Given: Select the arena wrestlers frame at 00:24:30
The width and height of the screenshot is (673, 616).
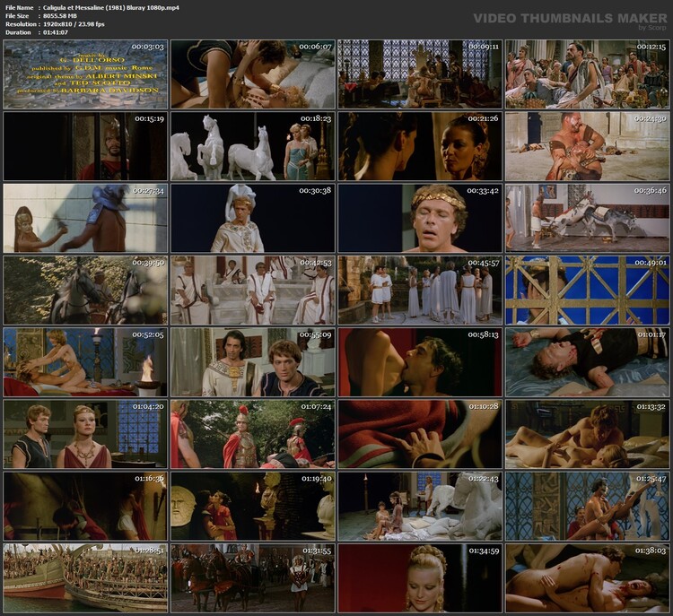Looking at the screenshot, I should pyautogui.click(x=587, y=146).
